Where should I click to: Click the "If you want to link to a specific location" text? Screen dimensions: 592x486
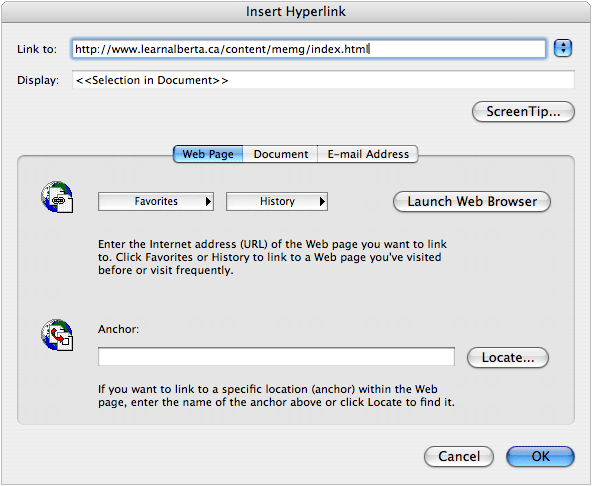[276, 395]
